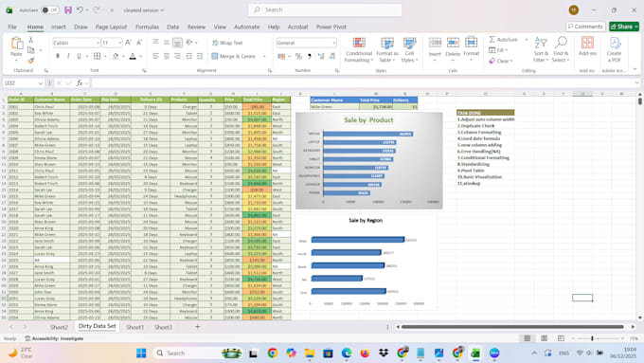Switch to Page Layout view in status bar
This screenshot has height=363, width=644.
pos(544,338)
